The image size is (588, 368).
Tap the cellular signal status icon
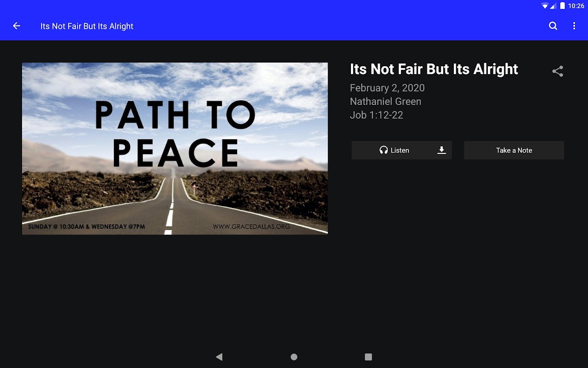click(554, 6)
